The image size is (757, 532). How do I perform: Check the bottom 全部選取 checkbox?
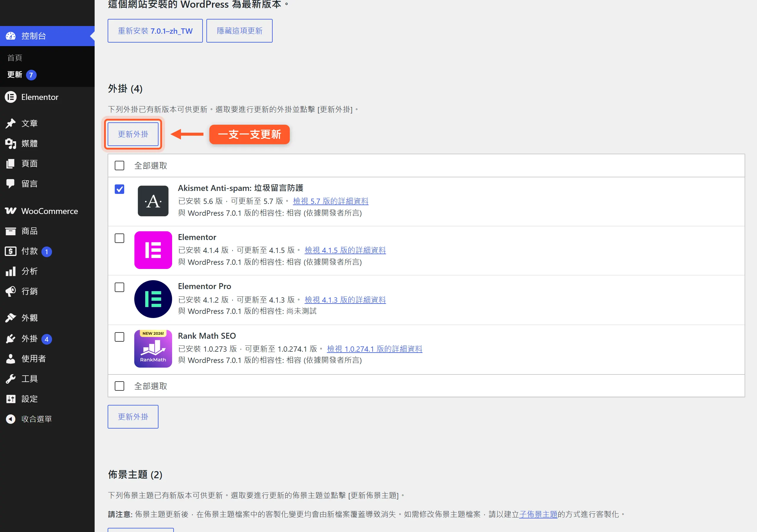tap(119, 386)
